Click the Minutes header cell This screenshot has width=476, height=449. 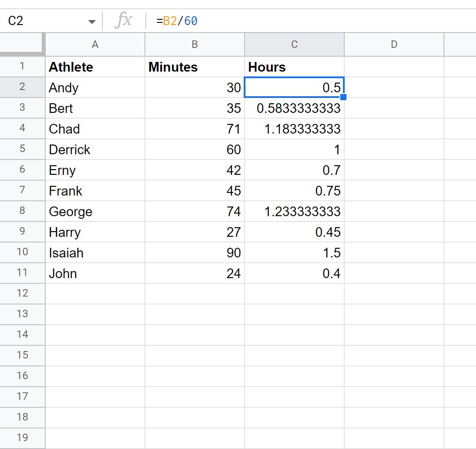pos(195,66)
